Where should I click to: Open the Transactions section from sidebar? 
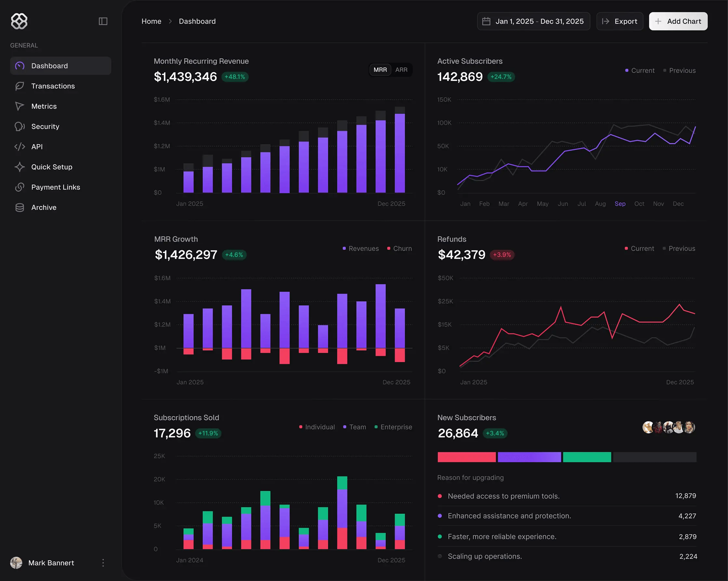point(53,86)
